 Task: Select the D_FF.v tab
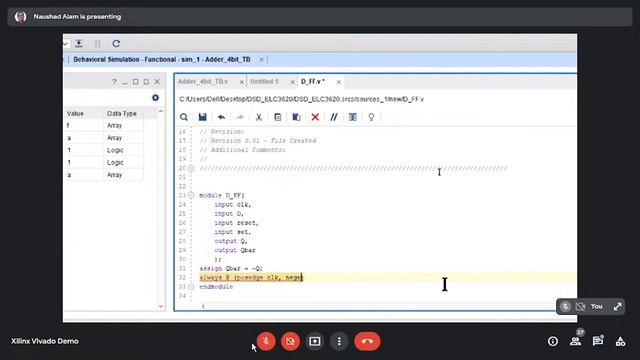click(313, 82)
